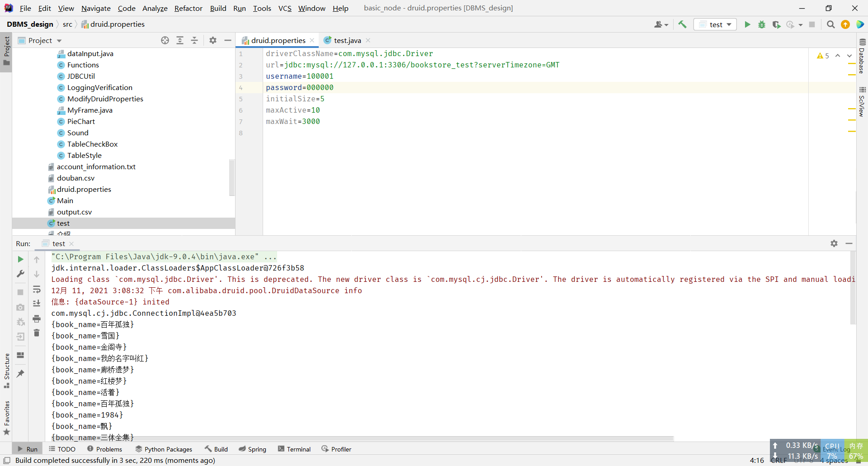Close the test Run tab

pyautogui.click(x=71, y=243)
